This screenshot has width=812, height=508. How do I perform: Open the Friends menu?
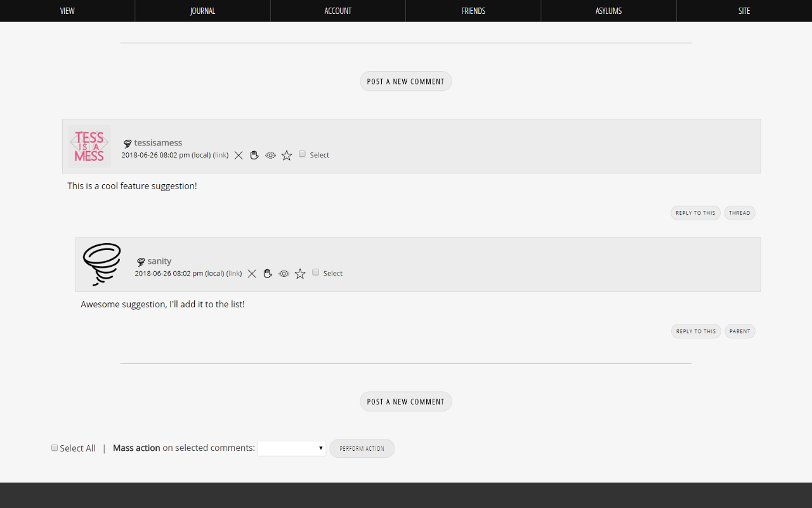(x=473, y=11)
